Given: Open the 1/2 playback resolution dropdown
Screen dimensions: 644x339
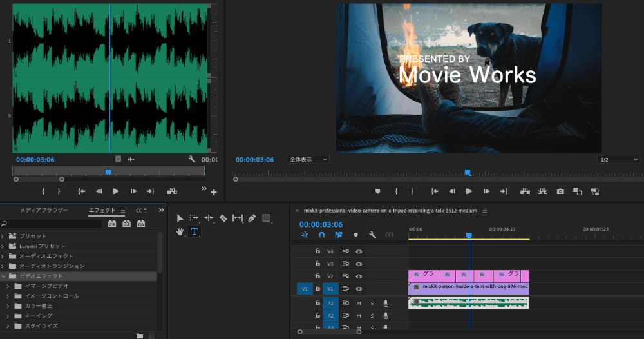Looking at the screenshot, I should click(618, 159).
